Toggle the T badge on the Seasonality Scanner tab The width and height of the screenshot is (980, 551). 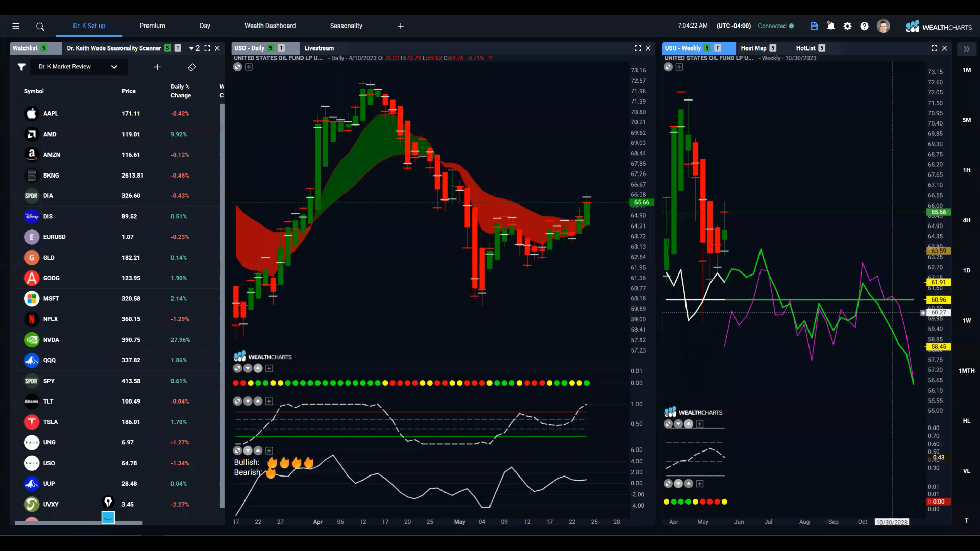pos(178,48)
